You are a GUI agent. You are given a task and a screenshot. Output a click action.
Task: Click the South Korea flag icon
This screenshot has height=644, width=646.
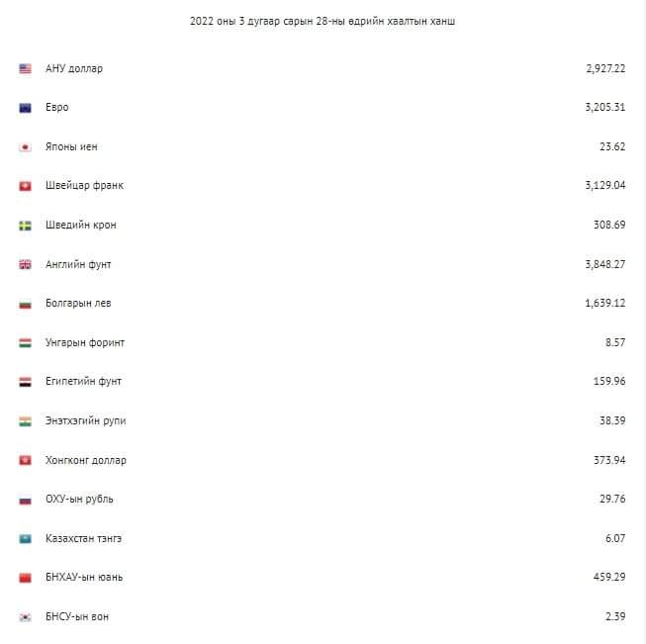pos(26,617)
